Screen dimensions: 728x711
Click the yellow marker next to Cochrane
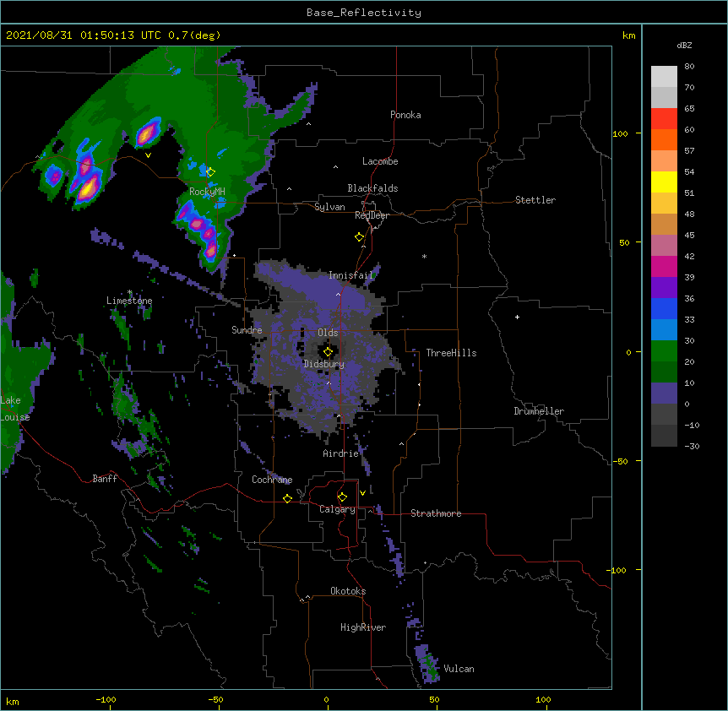coord(287,498)
